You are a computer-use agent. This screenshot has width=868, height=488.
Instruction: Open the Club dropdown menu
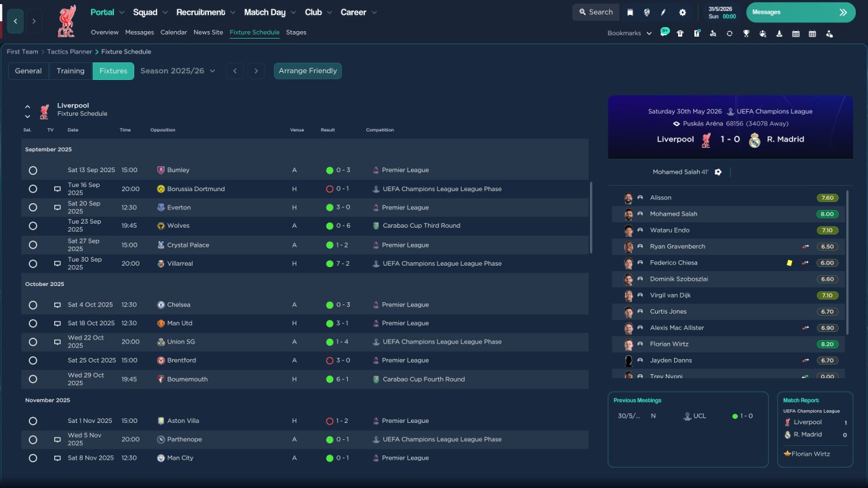(318, 12)
